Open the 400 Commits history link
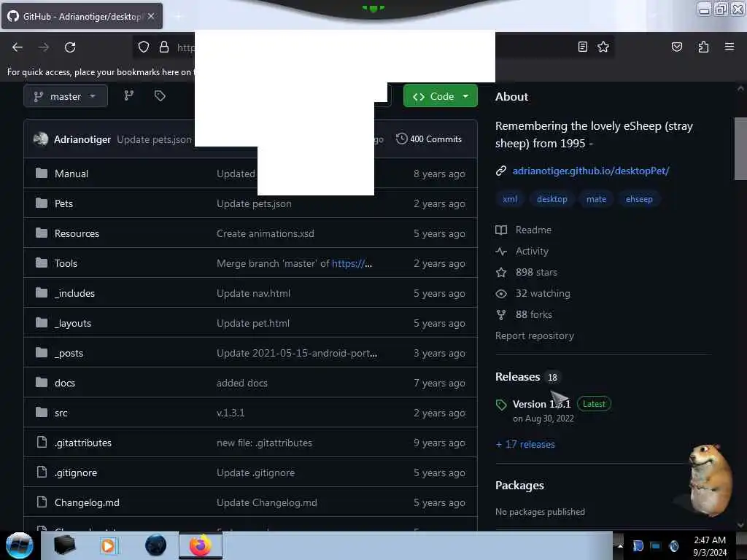The image size is (747, 560). (429, 139)
